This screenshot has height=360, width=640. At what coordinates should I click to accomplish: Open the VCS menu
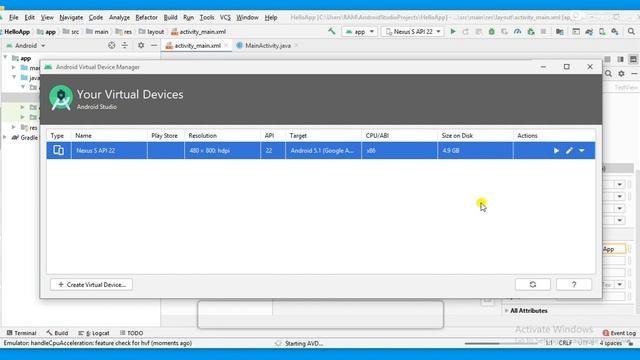click(225, 17)
